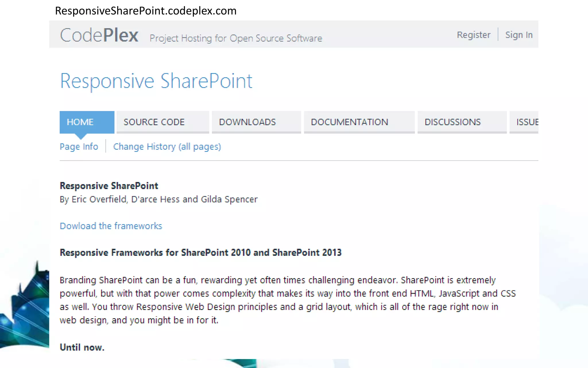Image resolution: width=588 pixels, height=368 pixels.
Task: Click the bold Responsive SharePoint content heading
Action: point(109,186)
